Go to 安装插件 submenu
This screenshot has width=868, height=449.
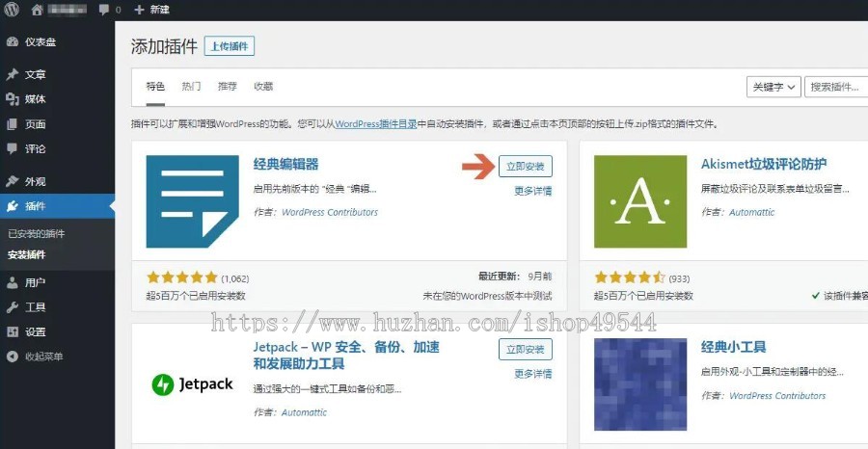point(27,255)
